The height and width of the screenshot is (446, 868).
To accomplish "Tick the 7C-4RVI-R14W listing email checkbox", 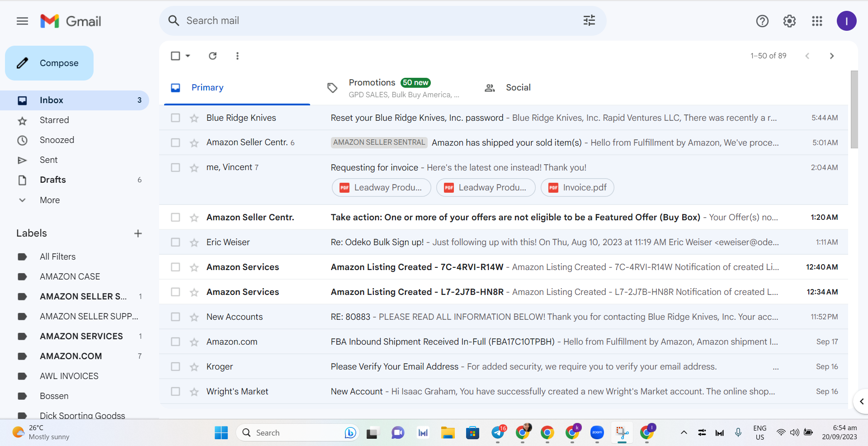I will pos(175,267).
